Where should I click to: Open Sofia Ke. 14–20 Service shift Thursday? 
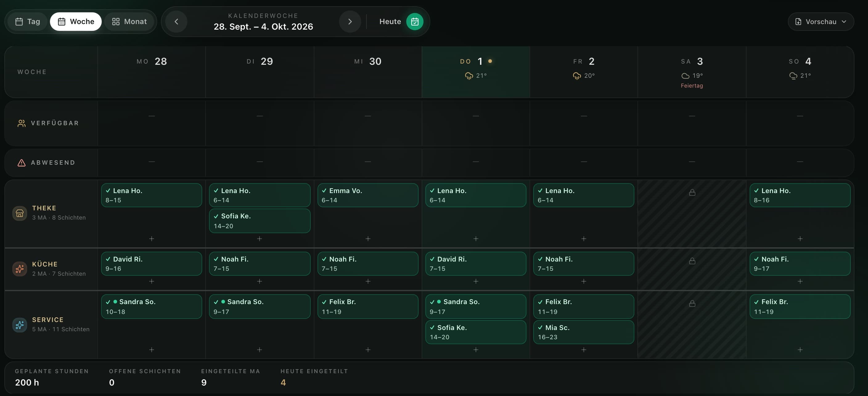(x=476, y=332)
